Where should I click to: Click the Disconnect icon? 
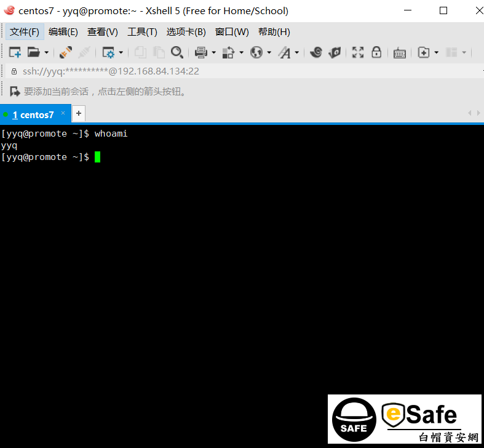pyautogui.click(x=84, y=52)
